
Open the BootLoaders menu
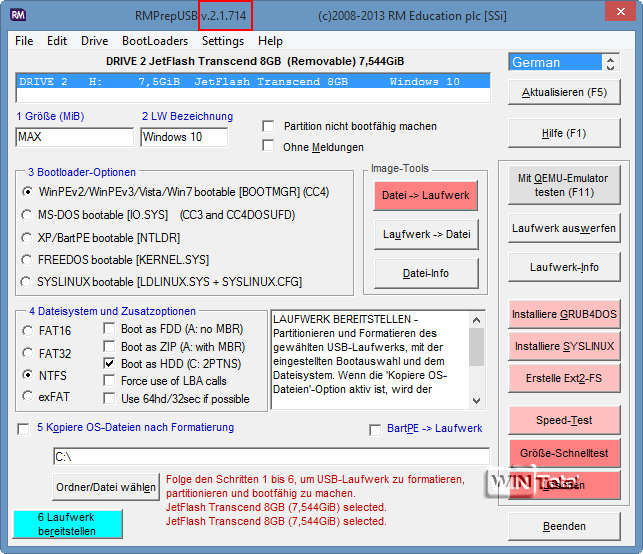(155, 41)
